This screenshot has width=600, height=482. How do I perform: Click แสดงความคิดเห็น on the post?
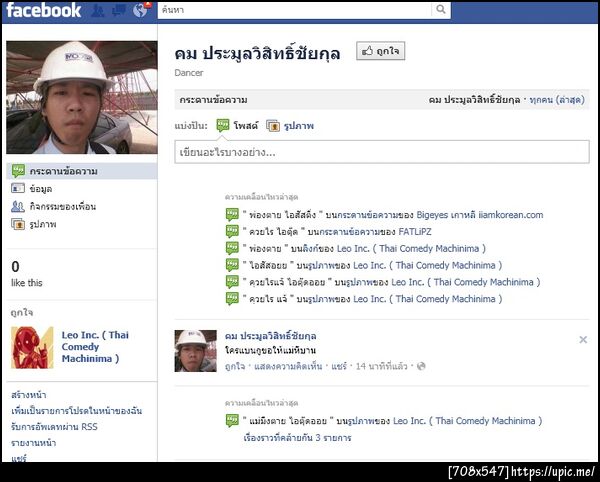coord(288,366)
